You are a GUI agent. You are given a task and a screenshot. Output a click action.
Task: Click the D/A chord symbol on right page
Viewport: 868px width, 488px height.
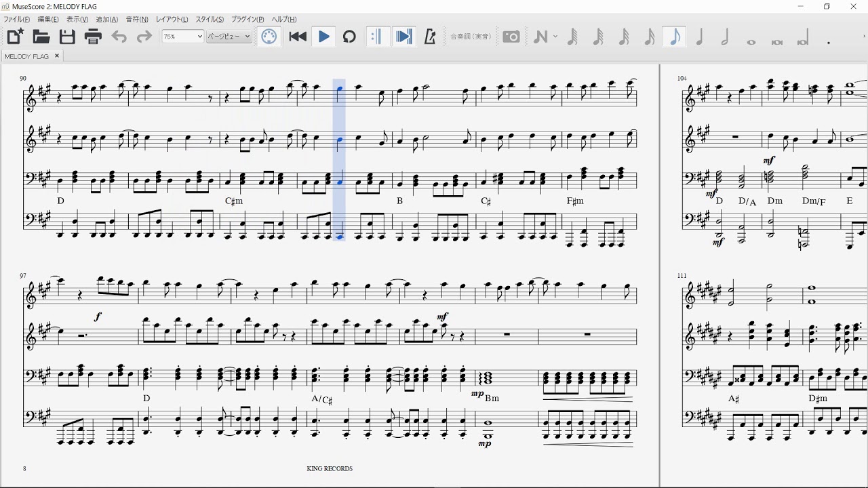click(747, 201)
